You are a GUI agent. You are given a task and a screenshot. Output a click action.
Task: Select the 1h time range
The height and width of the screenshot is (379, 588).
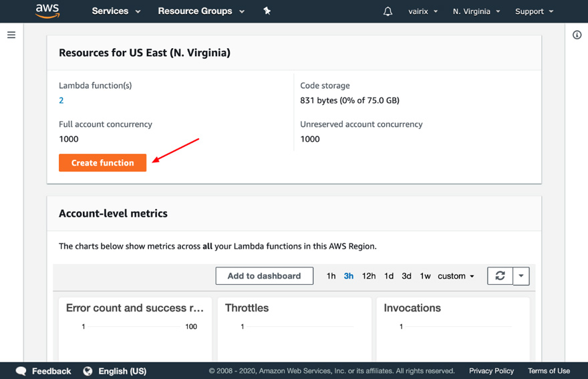click(331, 276)
